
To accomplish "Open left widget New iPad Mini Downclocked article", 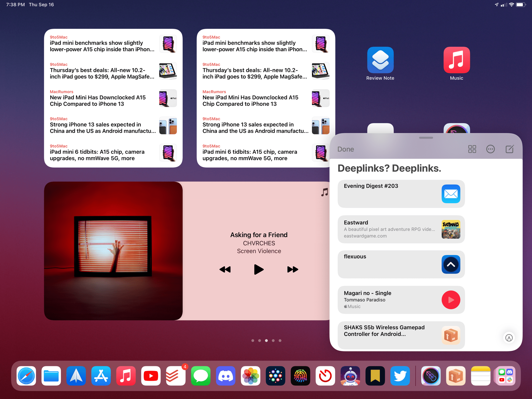I will [113, 98].
